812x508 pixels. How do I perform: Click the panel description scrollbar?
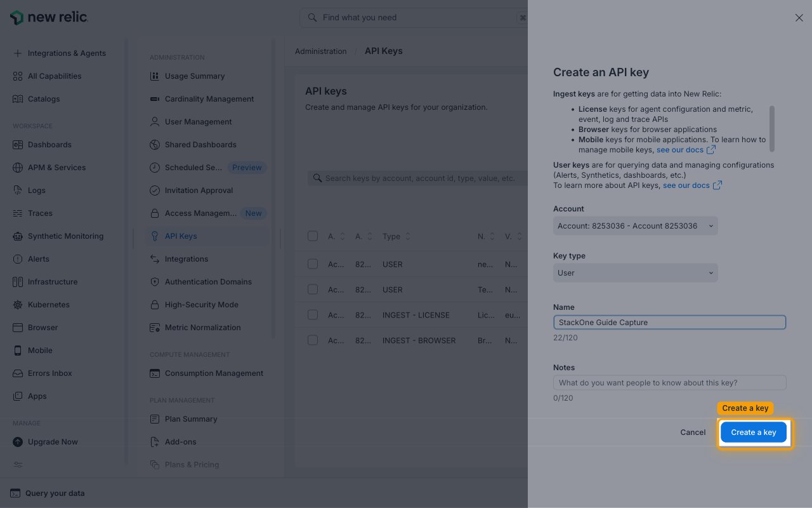[772, 129]
